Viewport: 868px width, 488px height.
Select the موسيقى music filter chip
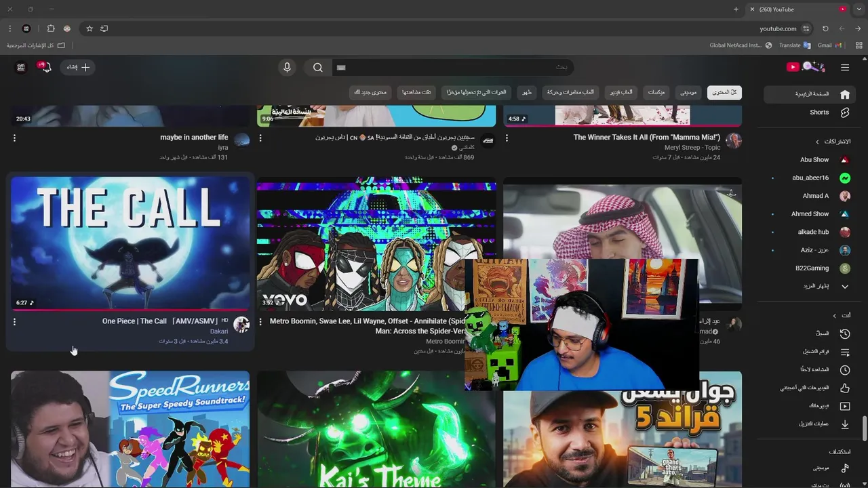[688, 92]
